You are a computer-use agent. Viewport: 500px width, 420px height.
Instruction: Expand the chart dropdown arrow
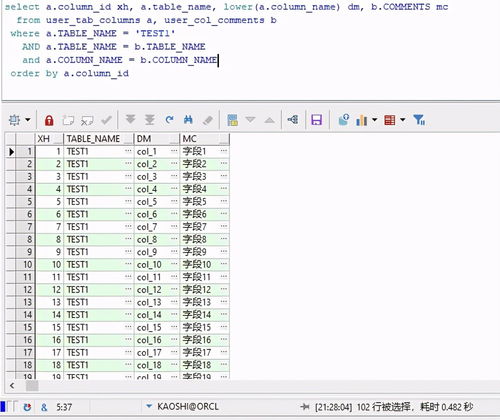pyautogui.click(x=375, y=119)
